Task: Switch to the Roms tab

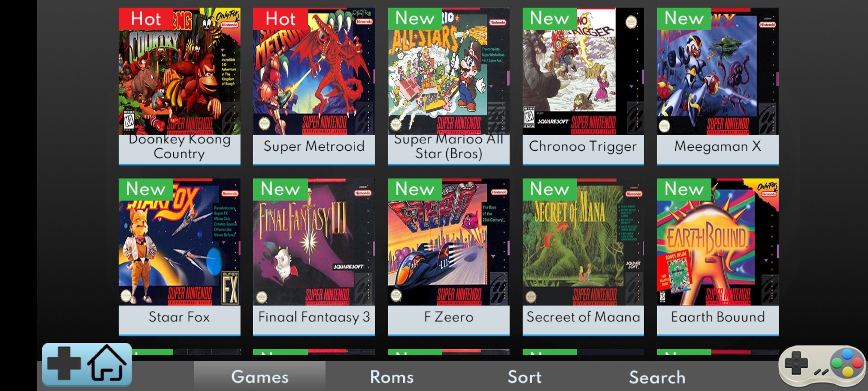Action: point(392,377)
